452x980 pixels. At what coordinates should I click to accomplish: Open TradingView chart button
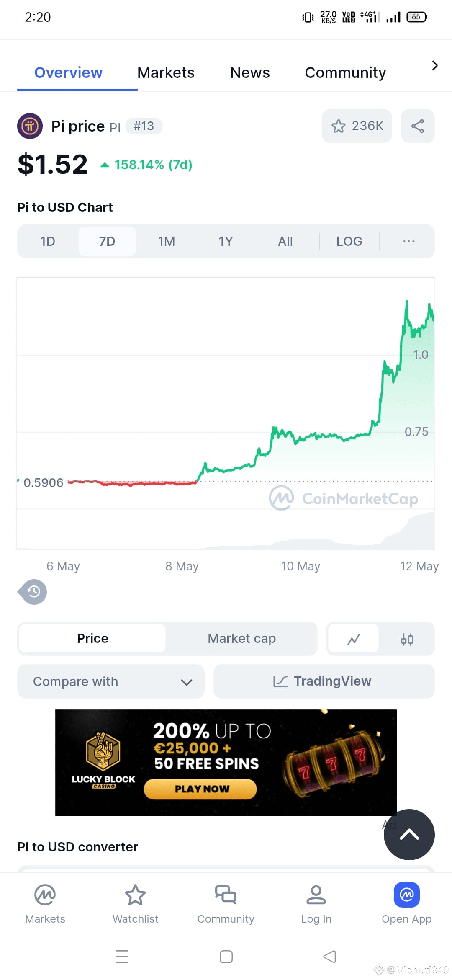click(324, 681)
